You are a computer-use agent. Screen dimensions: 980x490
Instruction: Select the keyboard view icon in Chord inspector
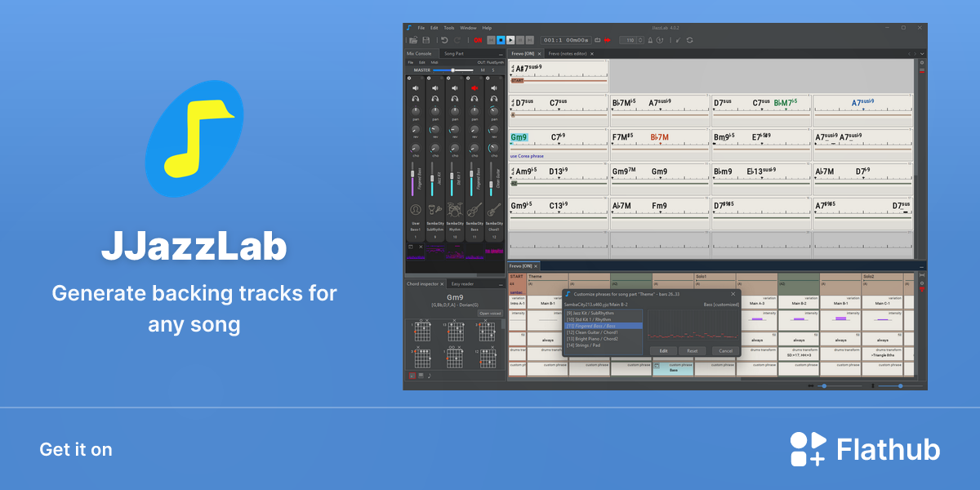tap(421, 376)
